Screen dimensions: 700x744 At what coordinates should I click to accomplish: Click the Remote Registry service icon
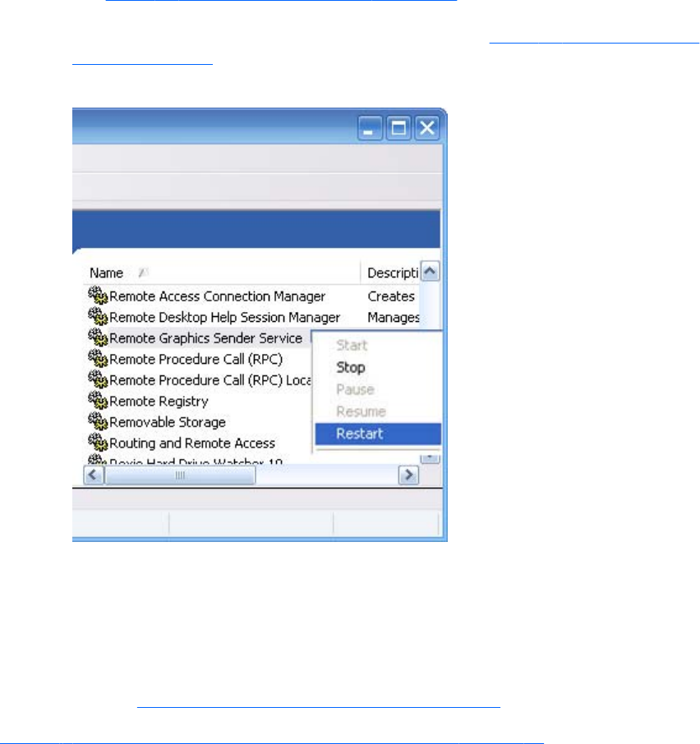pos(98,400)
